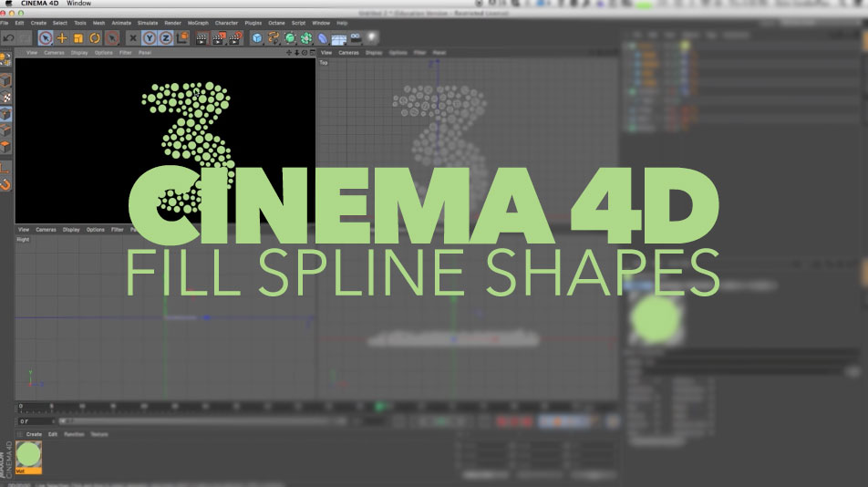Open the Character menu
This screenshot has width=868, height=487.
click(226, 23)
